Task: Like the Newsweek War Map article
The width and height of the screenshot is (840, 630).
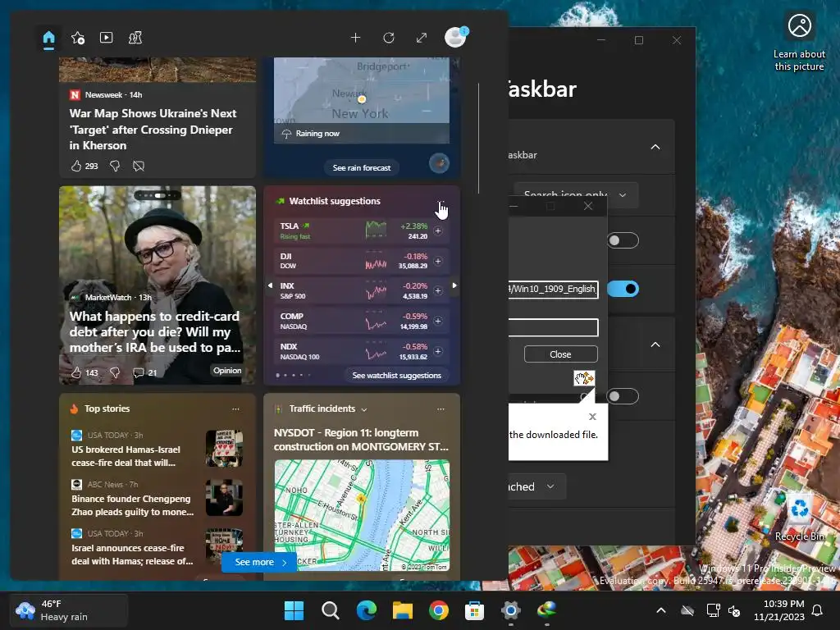Action: tap(76, 166)
